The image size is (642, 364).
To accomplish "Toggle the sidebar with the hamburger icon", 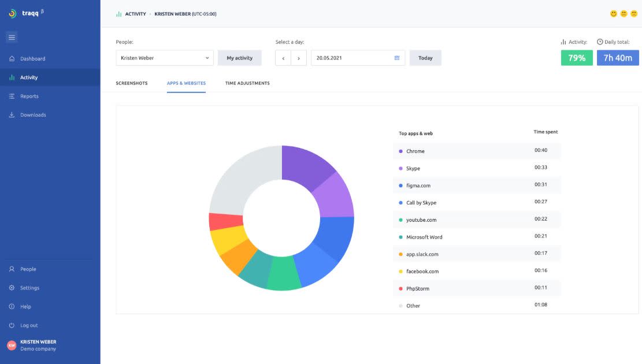I will (x=12, y=36).
